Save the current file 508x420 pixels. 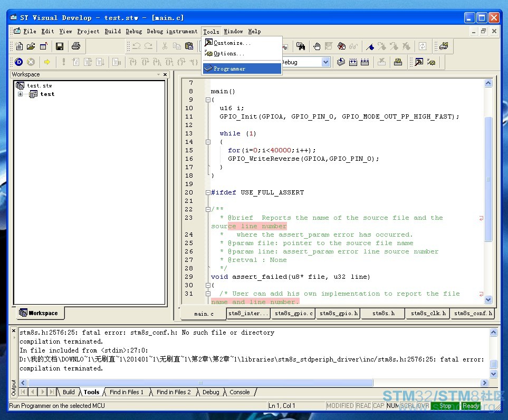60,46
